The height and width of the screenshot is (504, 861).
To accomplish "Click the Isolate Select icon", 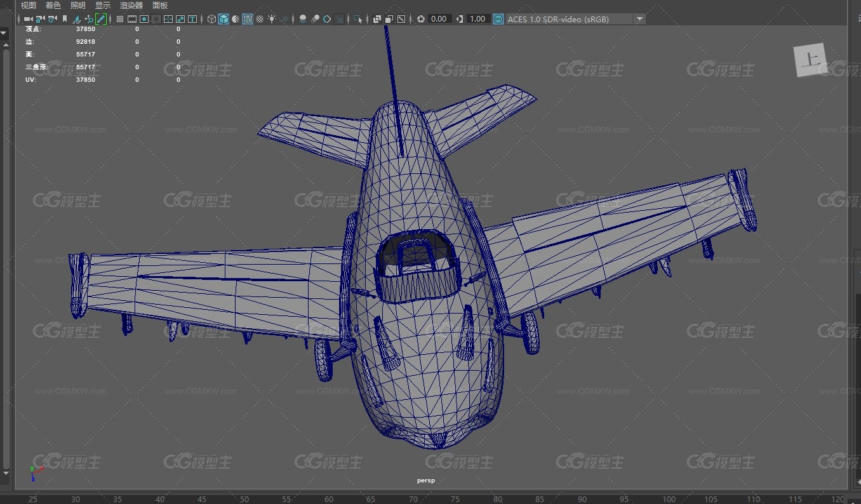I will pos(357,19).
